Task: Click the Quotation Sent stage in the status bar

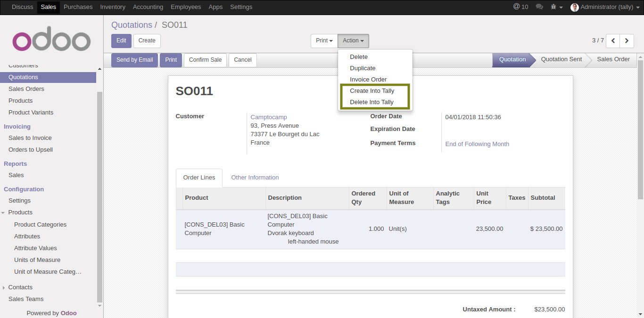Action: (561, 60)
